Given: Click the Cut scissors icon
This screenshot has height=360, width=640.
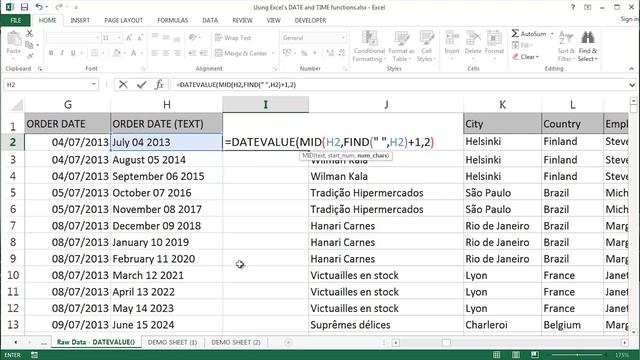Looking at the screenshot, I should click(x=29, y=33).
